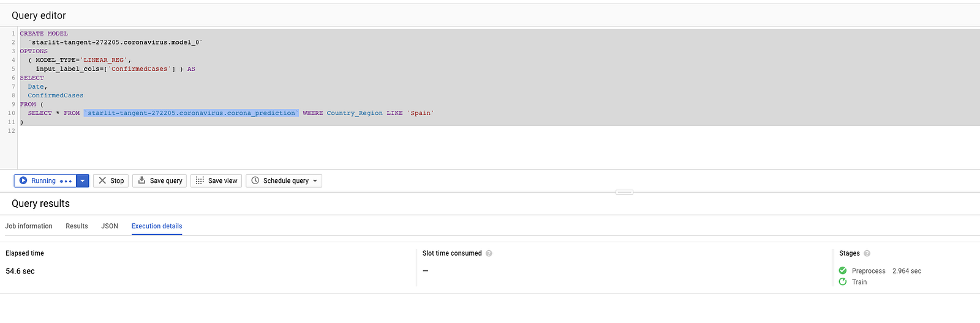Viewport: 980px width, 323px height.
Task: Click the highlighted corona_prediction table name
Action: click(191, 113)
